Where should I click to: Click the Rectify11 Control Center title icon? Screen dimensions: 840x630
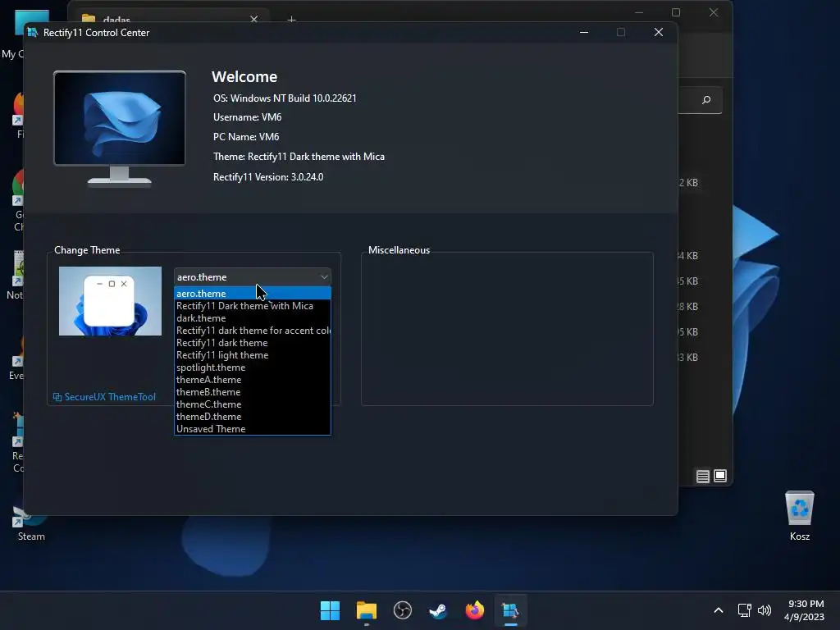(33, 33)
